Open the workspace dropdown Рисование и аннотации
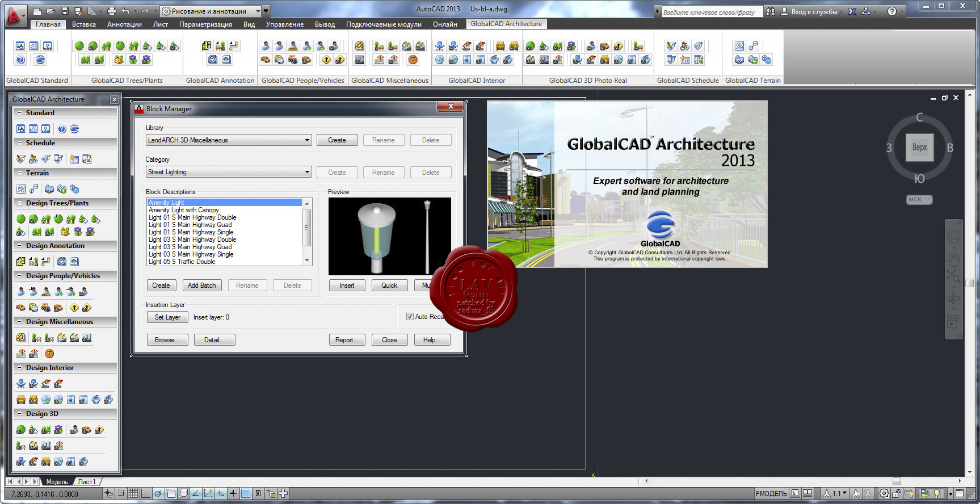The image size is (980, 504). tap(211, 11)
